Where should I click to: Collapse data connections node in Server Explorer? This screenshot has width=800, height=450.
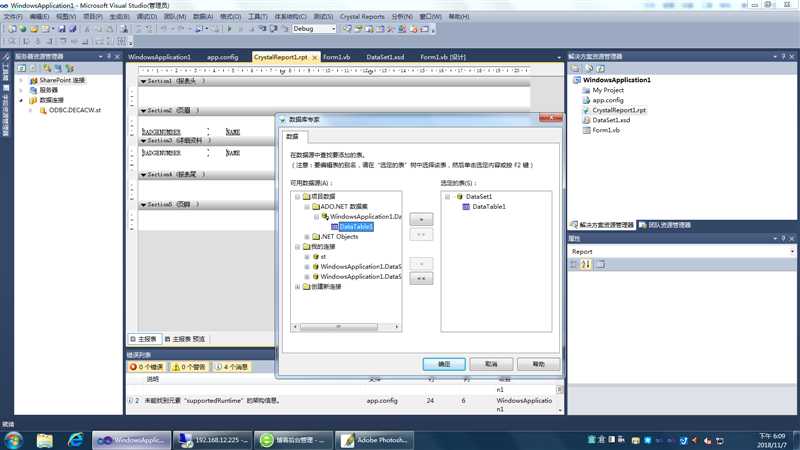click(21, 101)
